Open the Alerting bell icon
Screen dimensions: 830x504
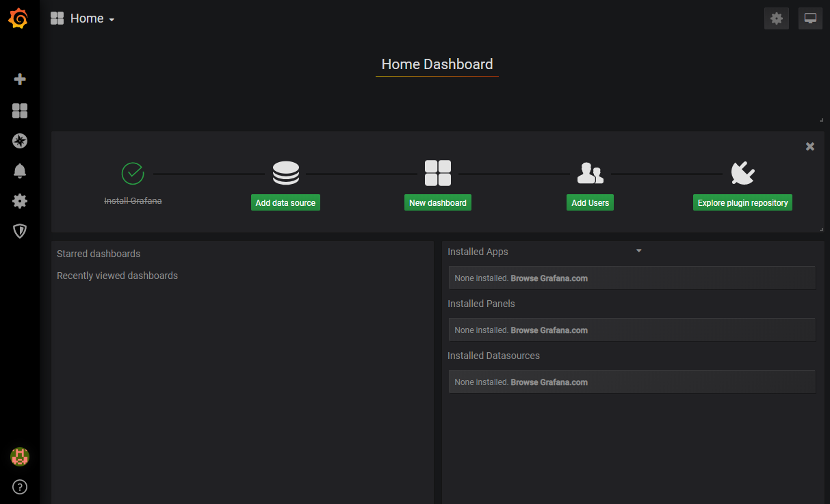pyautogui.click(x=20, y=171)
